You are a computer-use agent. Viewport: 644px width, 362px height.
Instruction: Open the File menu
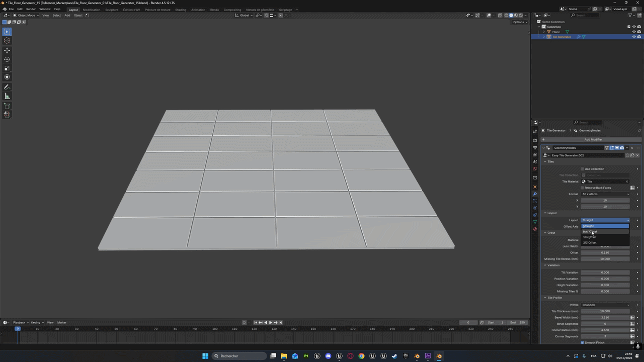pyautogui.click(x=11, y=9)
